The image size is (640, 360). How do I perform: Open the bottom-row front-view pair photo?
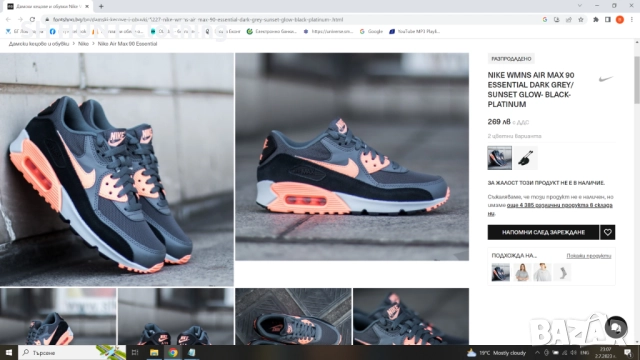(176, 316)
